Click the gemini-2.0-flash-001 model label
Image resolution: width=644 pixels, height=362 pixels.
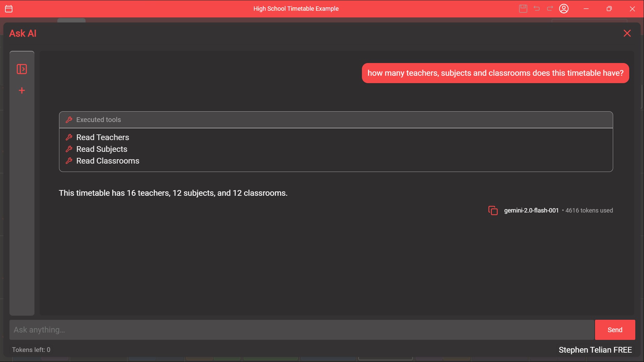531,210
